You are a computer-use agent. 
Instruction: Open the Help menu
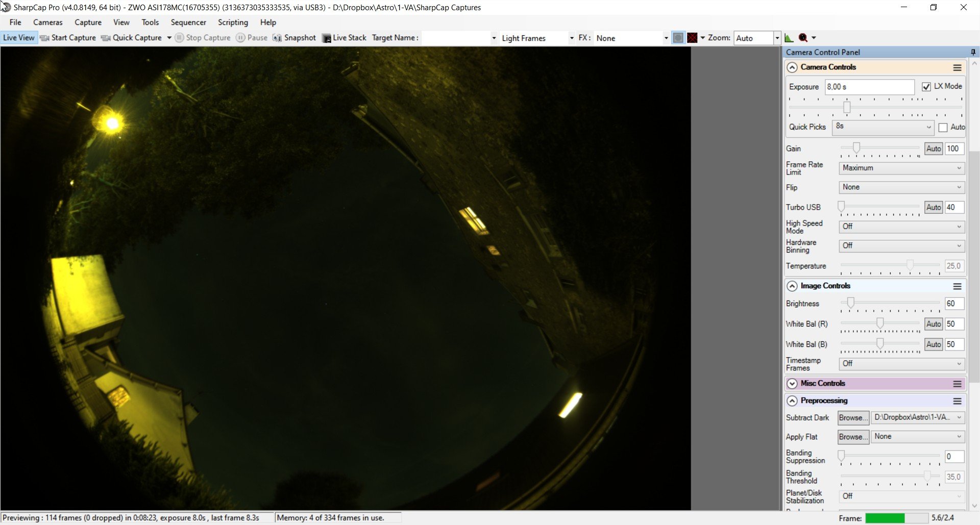click(268, 22)
